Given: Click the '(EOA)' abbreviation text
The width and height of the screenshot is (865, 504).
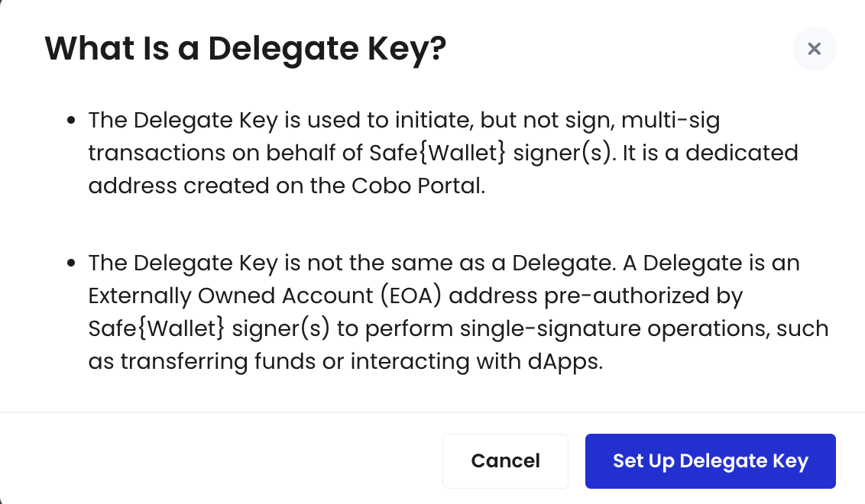Looking at the screenshot, I should coord(411,296).
